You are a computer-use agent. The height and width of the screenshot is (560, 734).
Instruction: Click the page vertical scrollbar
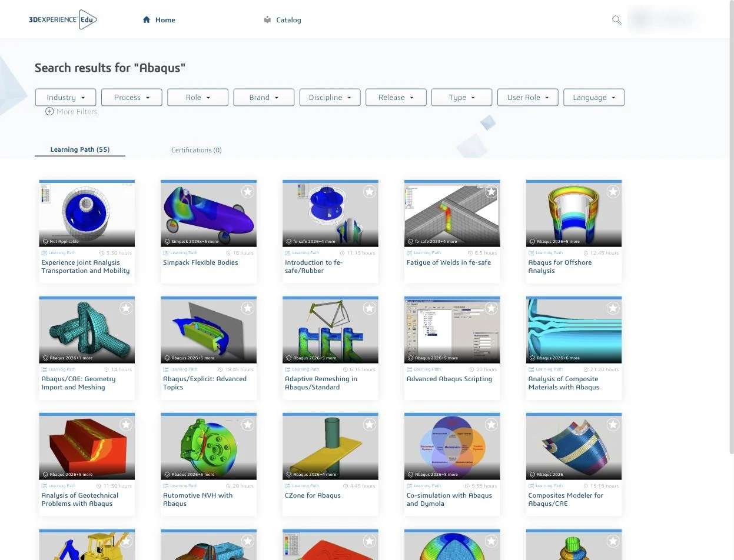click(732, 226)
